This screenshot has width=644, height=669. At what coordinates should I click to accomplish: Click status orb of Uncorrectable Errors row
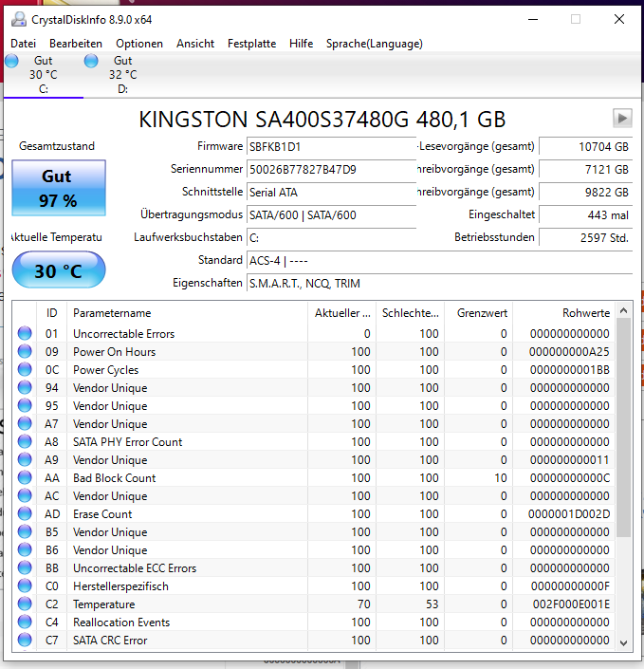coord(25,333)
